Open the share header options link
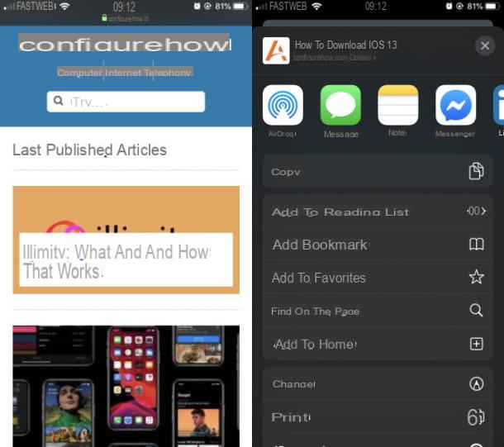Image resolution: width=504 pixels, height=447 pixels. point(335,58)
